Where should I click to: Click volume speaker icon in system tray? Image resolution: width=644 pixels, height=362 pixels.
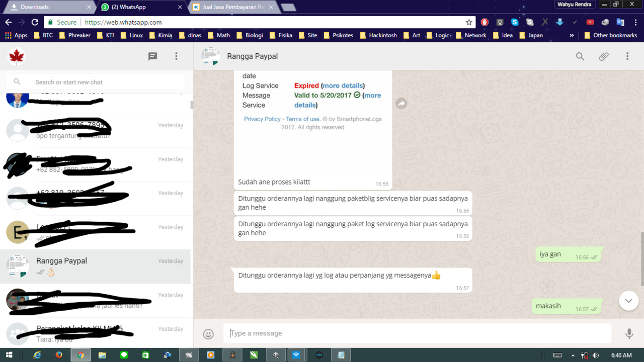click(x=596, y=355)
